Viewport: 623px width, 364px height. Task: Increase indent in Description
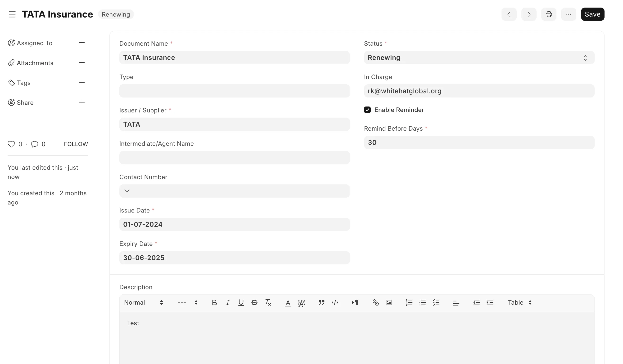pos(490,302)
